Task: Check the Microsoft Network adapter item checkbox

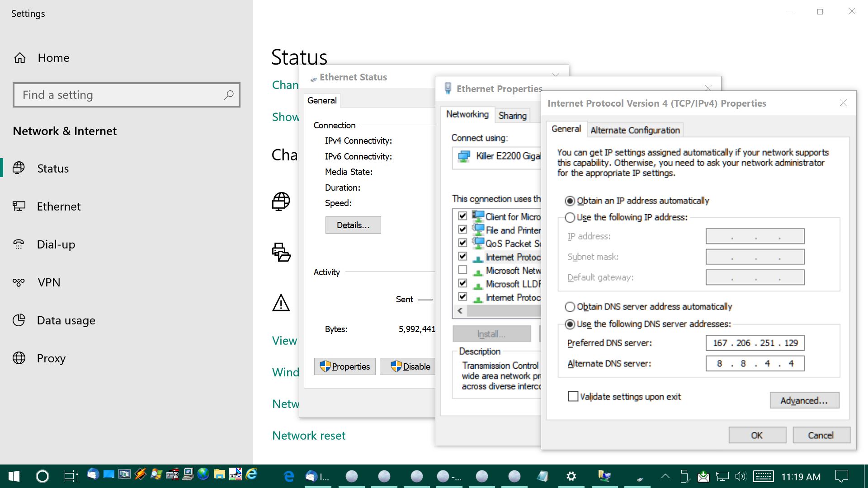Action: coord(462,270)
